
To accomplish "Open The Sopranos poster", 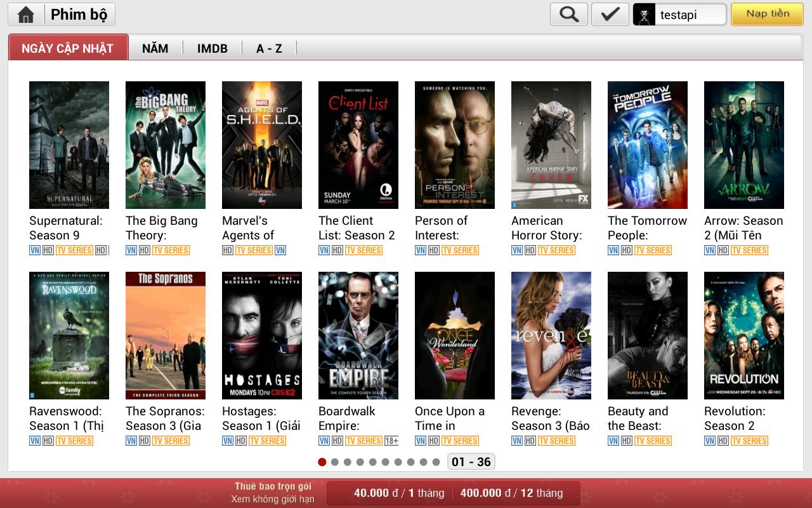I will click(166, 335).
